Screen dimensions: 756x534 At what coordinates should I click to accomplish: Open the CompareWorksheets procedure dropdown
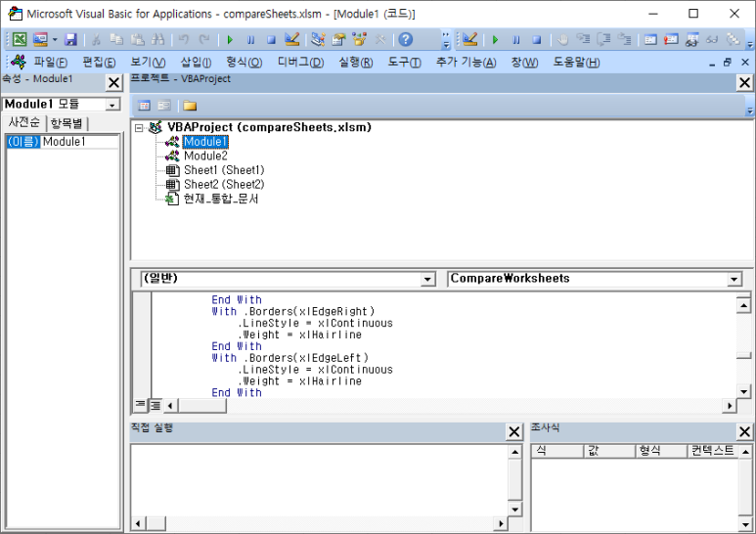click(734, 279)
